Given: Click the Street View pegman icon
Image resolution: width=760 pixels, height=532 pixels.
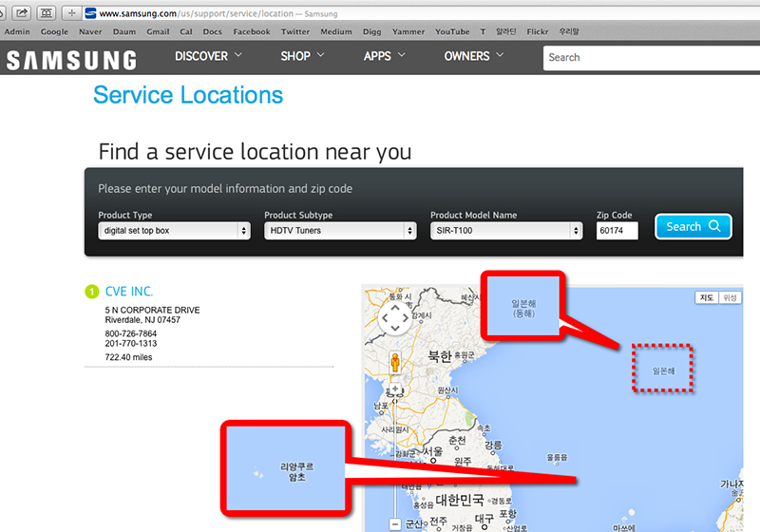Looking at the screenshot, I should coord(395,362).
